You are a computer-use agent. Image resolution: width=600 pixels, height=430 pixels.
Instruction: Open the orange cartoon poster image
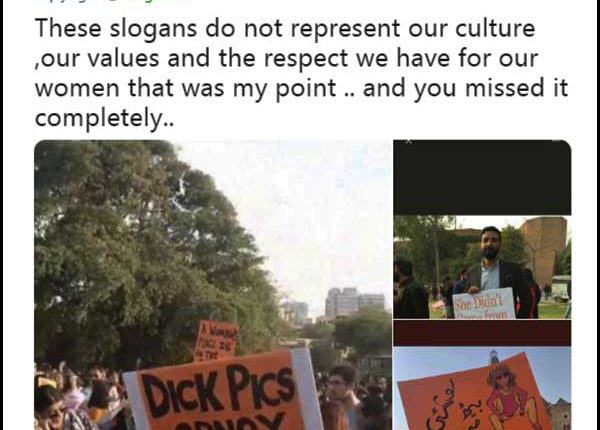coord(482,388)
